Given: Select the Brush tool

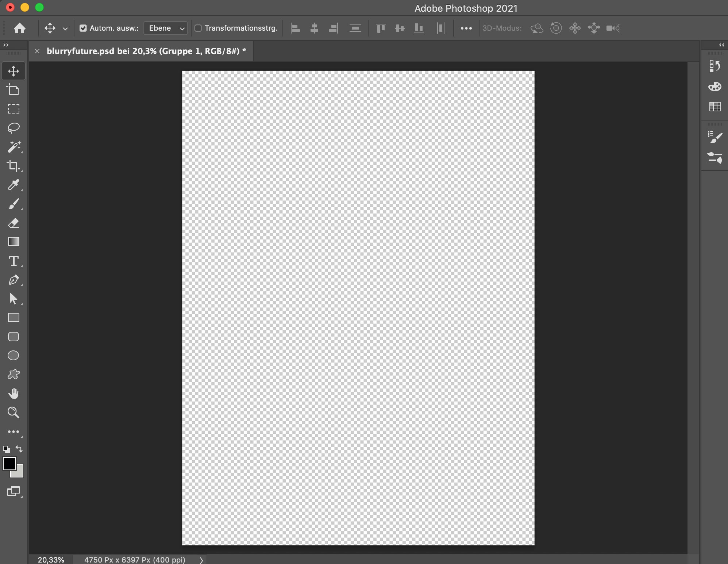Looking at the screenshot, I should pos(14,204).
